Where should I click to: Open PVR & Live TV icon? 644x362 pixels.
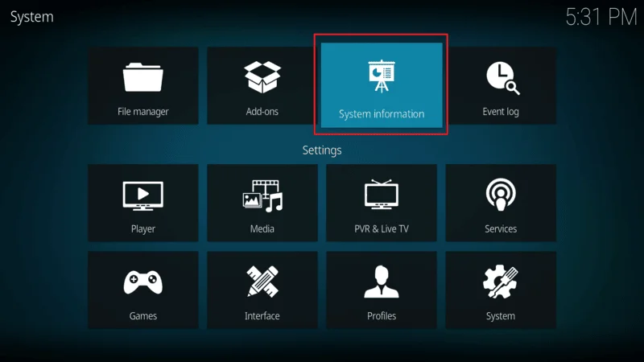[x=382, y=194]
